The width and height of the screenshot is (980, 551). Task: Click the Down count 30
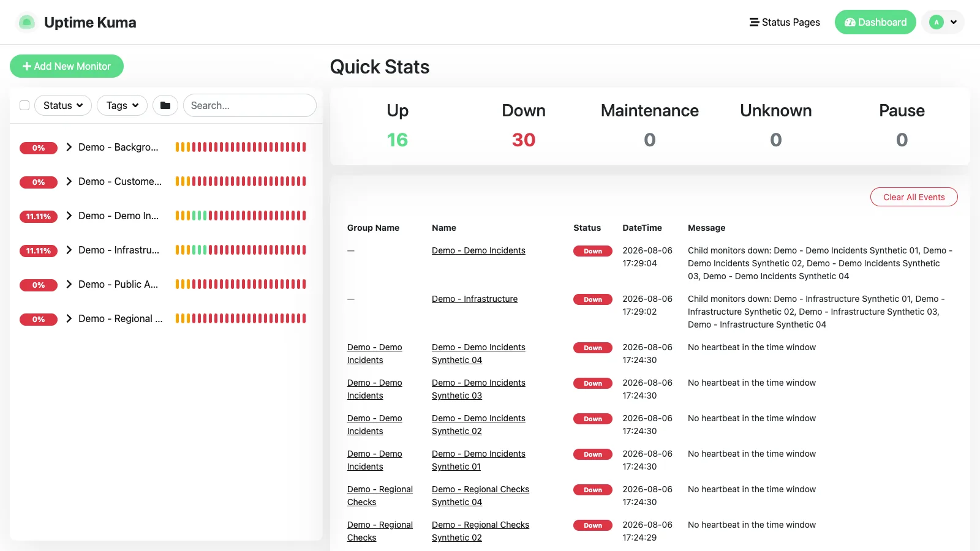tap(524, 140)
